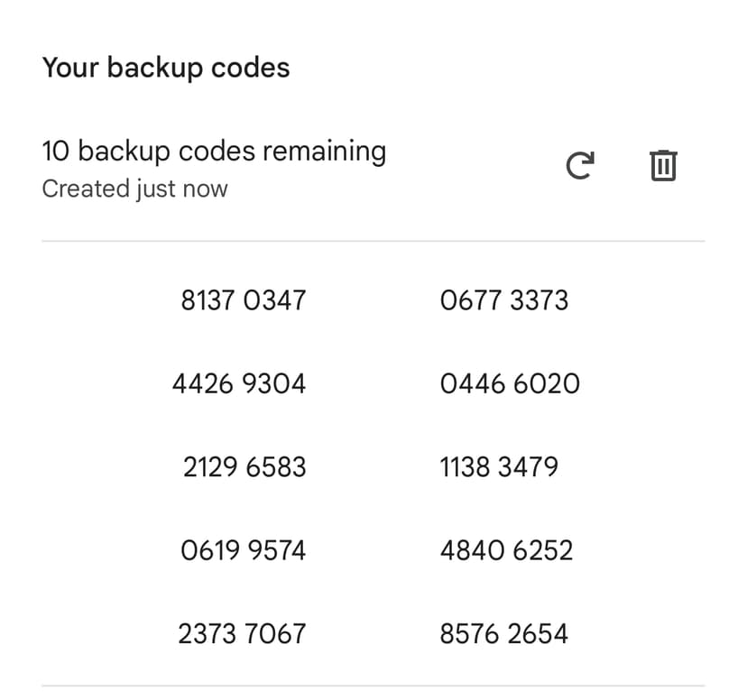The image size is (747, 700).
Task: Click the last code in the left column
Action: (x=244, y=632)
